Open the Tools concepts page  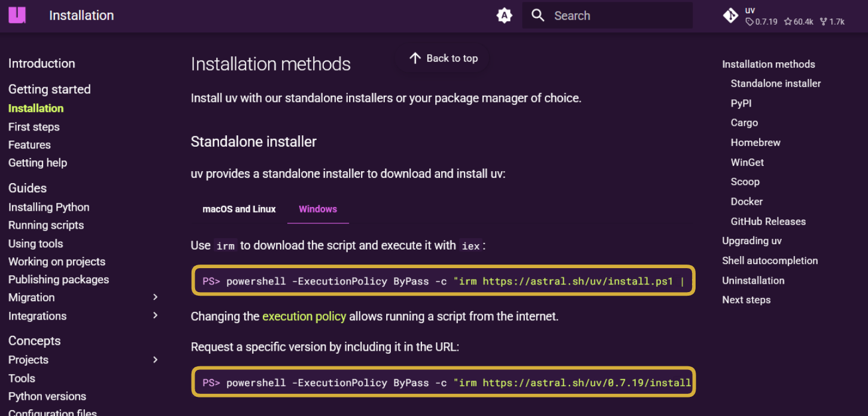22,378
